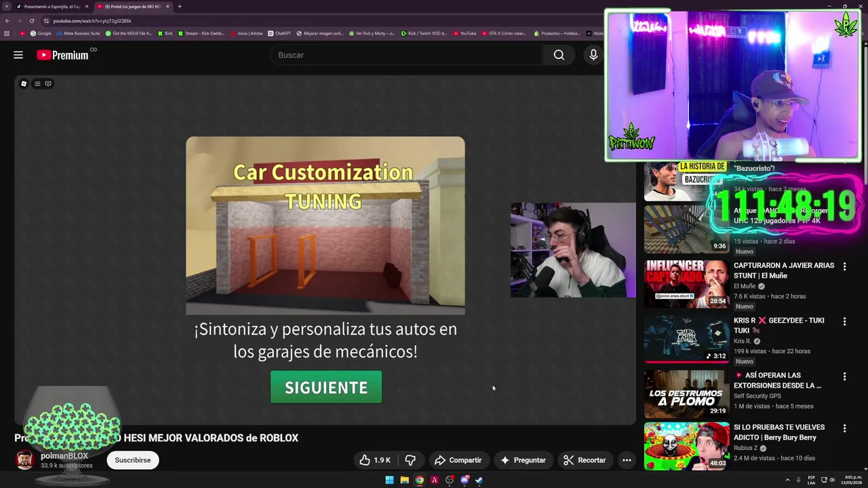868x488 pixels.
Task: Click the Rubius Z channel name
Action: coord(746,448)
